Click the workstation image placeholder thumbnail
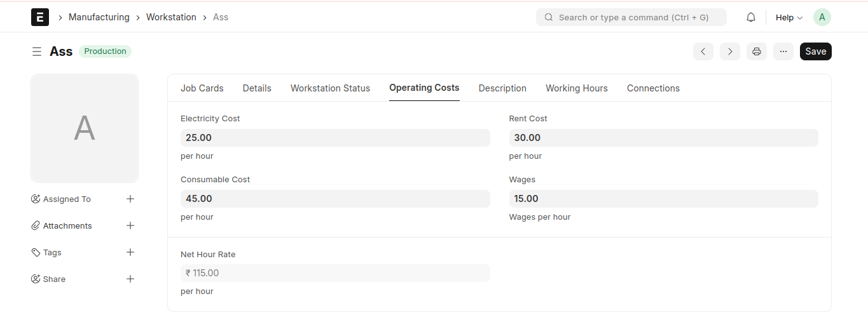This screenshot has height=315, width=868. (85, 128)
